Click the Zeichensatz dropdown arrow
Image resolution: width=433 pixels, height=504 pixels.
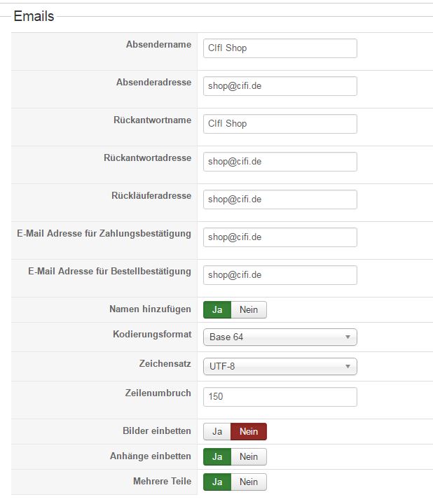click(348, 367)
